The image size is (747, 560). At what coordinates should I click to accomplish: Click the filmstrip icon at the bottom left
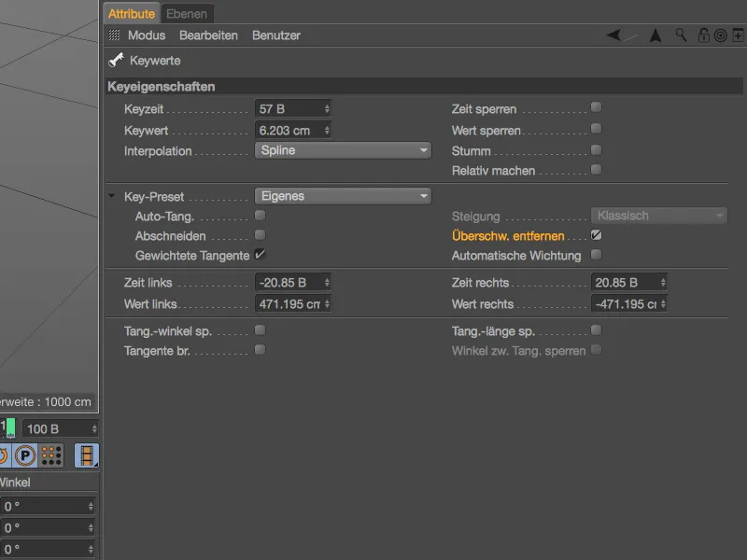[x=87, y=455]
